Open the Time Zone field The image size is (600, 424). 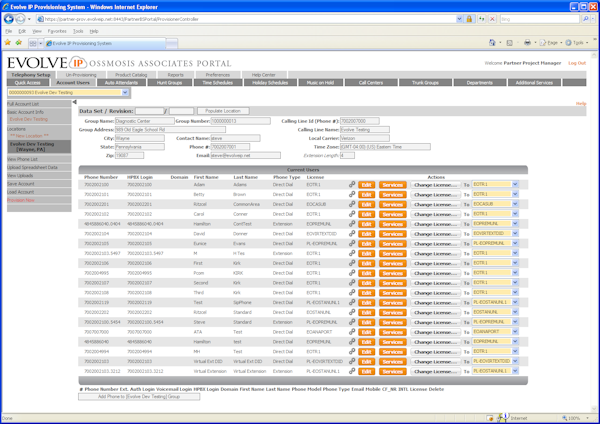385,147
